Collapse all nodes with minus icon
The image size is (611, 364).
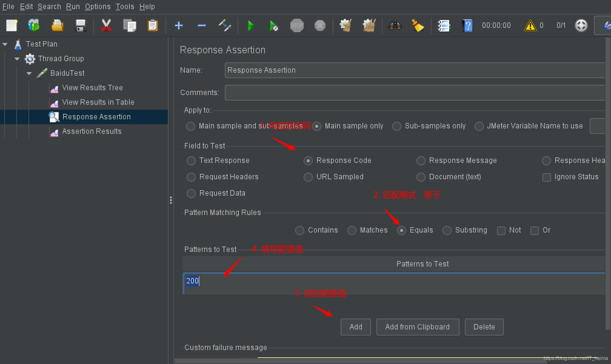tap(202, 25)
